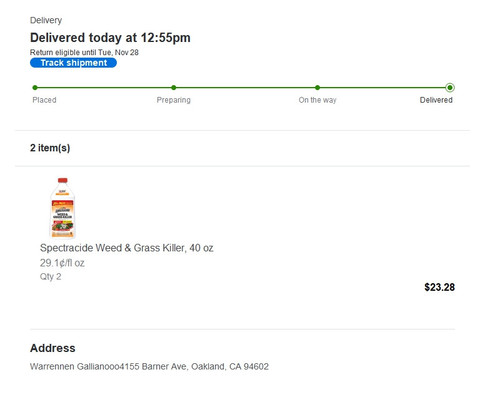Select the On the way progress dot
The image size is (500, 414).
(317, 88)
